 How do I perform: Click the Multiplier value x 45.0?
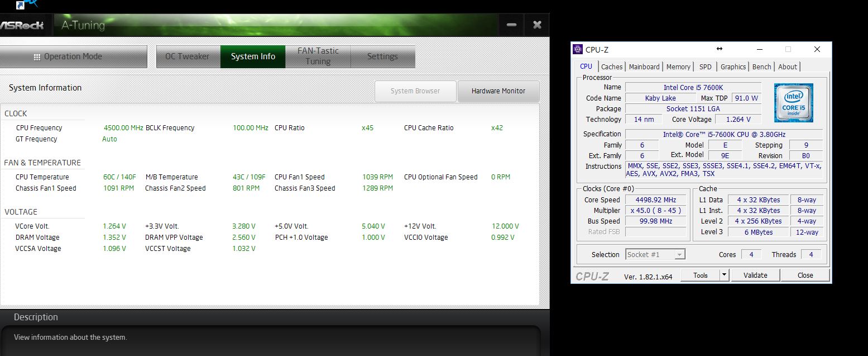click(655, 210)
